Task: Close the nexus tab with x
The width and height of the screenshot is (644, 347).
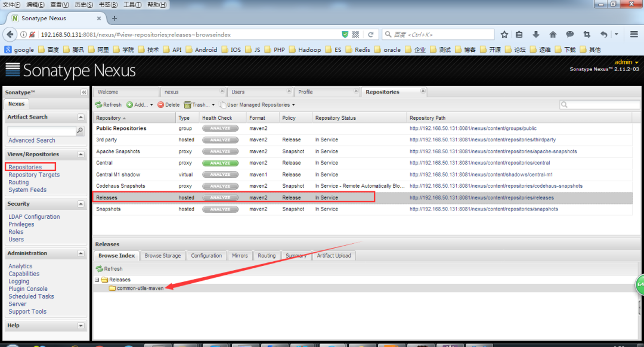Action: click(x=222, y=91)
